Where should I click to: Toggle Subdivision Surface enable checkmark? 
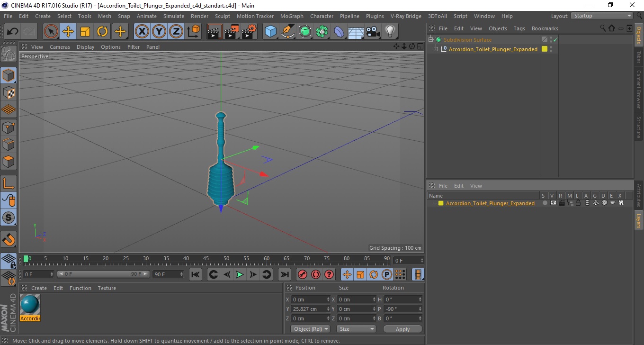tap(555, 40)
